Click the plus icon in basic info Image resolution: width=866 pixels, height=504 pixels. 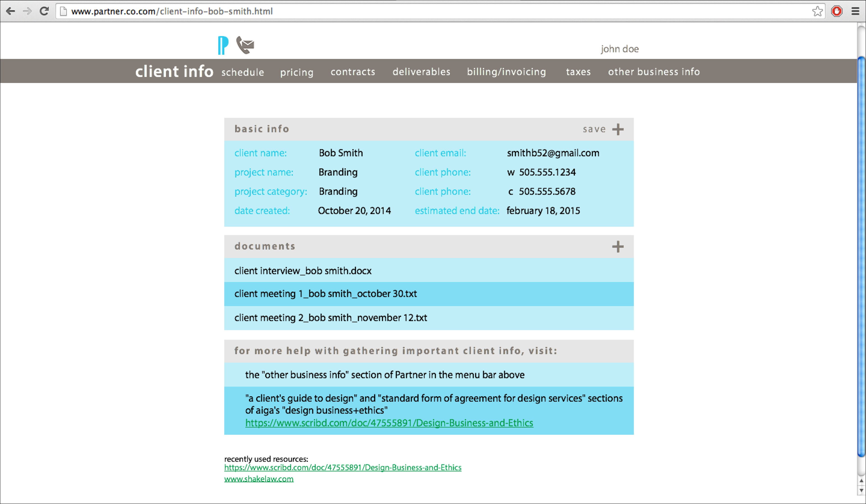point(618,129)
